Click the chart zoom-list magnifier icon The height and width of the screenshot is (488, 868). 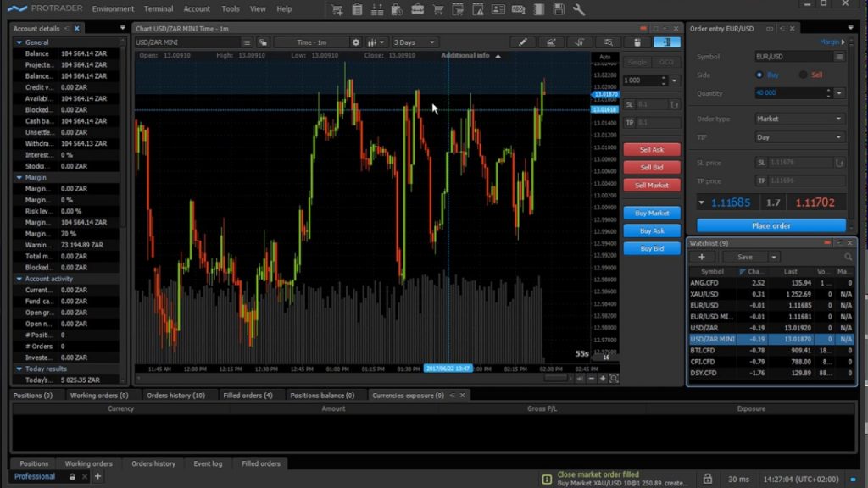pyautogui.click(x=609, y=42)
